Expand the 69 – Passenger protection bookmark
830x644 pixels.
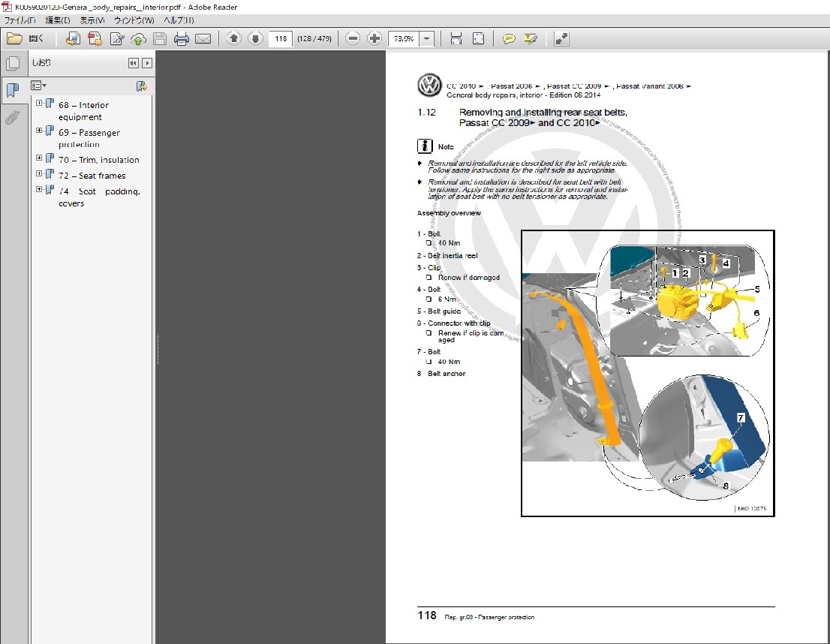[39, 131]
